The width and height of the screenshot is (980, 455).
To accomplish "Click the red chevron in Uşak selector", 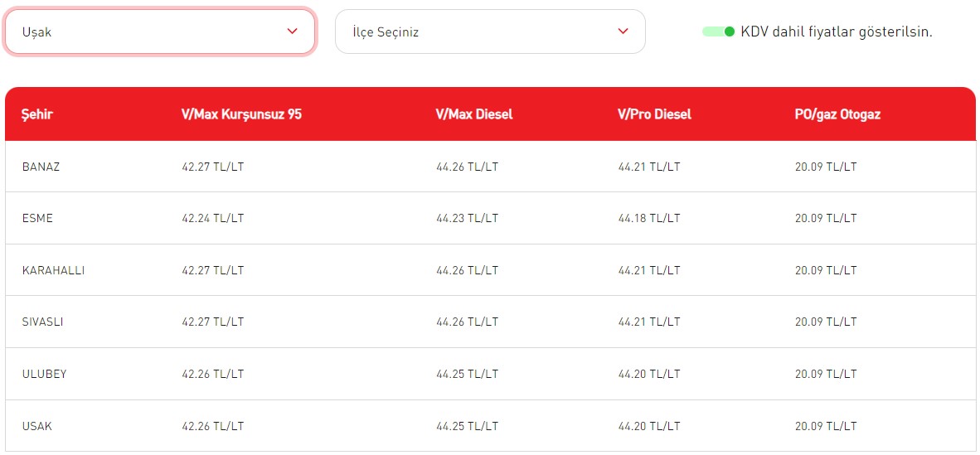I will (x=292, y=31).
